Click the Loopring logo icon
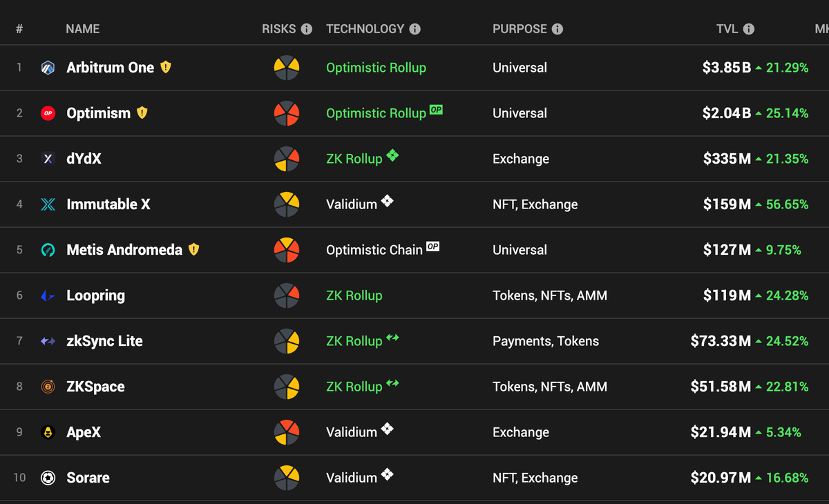The width and height of the screenshot is (829, 504). pyautogui.click(x=48, y=295)
